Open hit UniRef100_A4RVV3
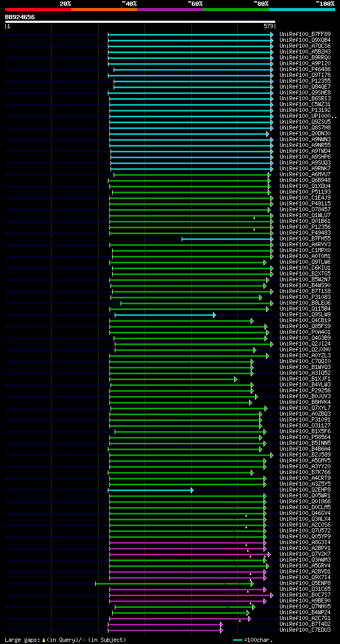The height and width of the screenshot is (644, 340). tap(305, 245)
